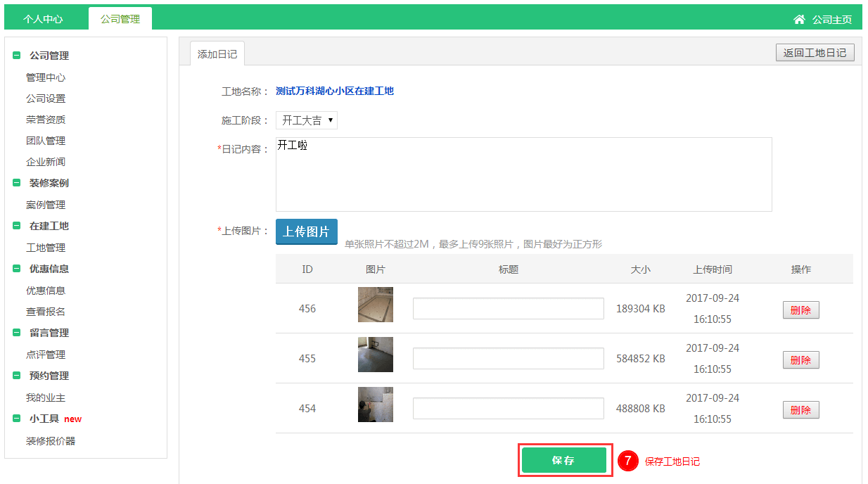The height and width of the screenshot is (484, 868).
Task: Collapse the 优惠信息 section icon
Action: click(17, 269)
